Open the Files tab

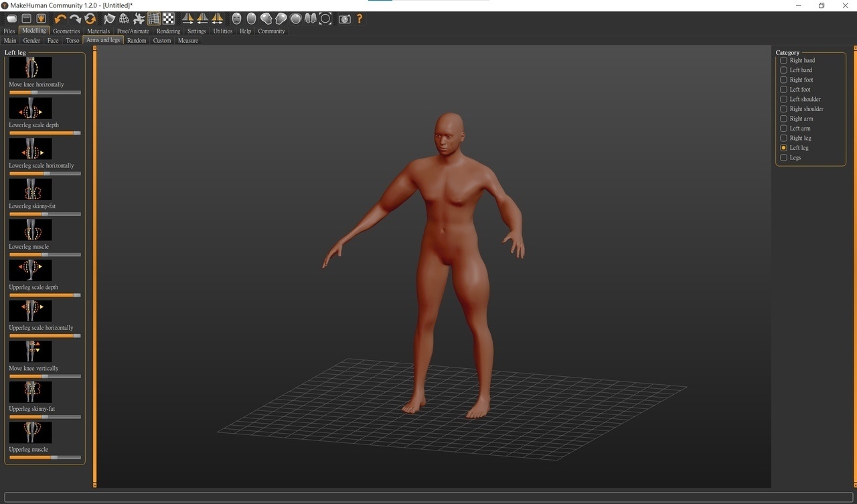tap(9, 31)
